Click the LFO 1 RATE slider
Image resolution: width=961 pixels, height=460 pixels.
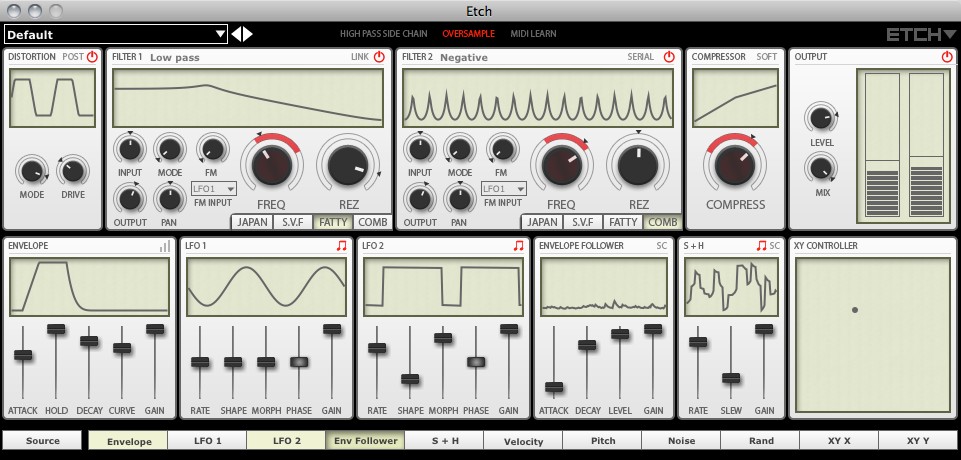coord(200,361)
